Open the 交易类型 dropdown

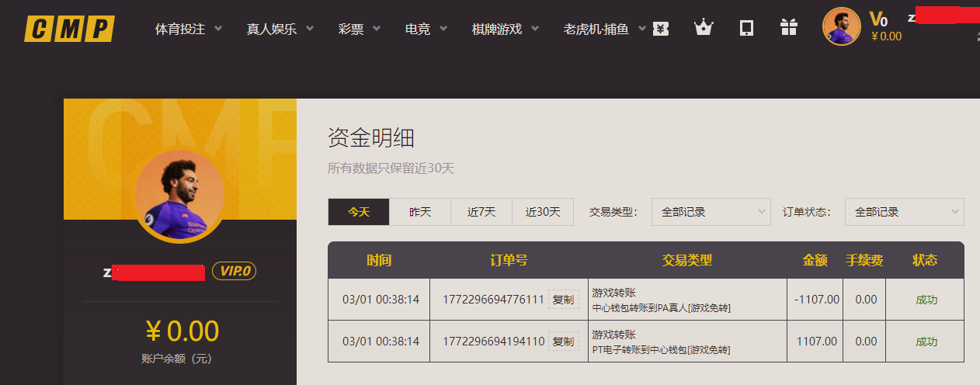click(x=711, y=212)
